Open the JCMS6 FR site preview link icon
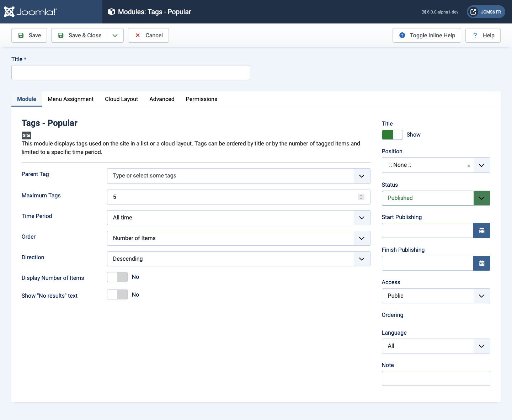 pos(473,11)
